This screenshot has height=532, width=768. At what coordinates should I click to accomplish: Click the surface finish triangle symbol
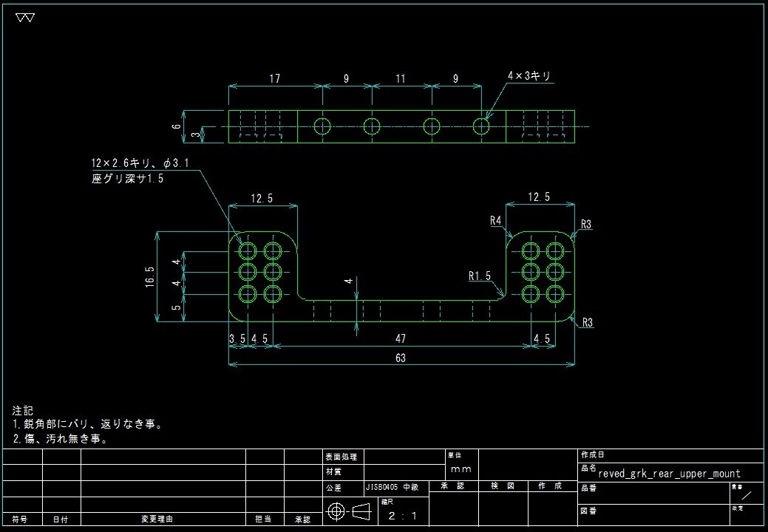[x=25, y=18]
